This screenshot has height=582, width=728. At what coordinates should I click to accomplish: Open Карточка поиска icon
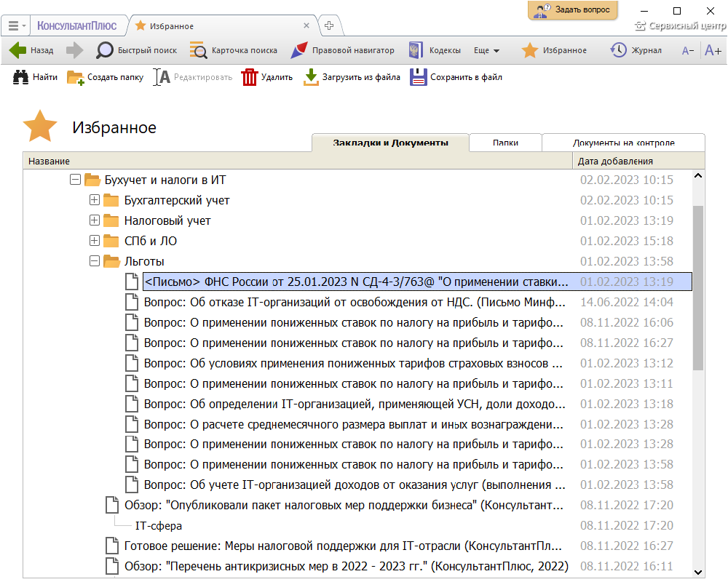(x=198, y=50)
